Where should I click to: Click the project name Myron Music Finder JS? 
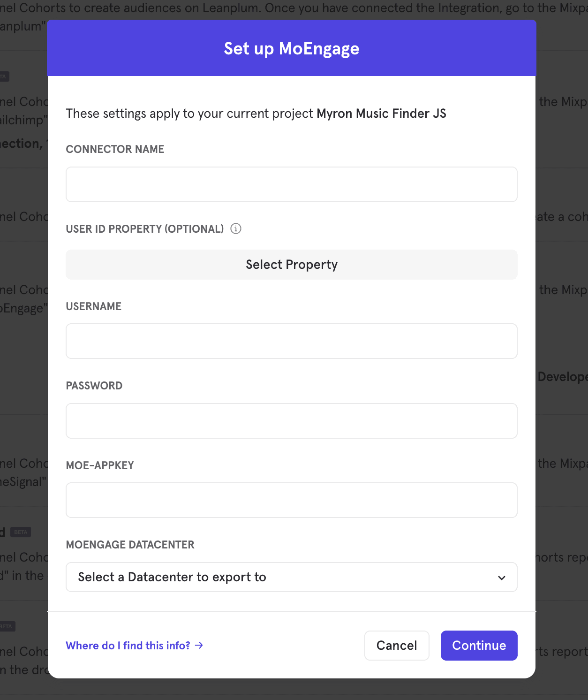point(381,114)
